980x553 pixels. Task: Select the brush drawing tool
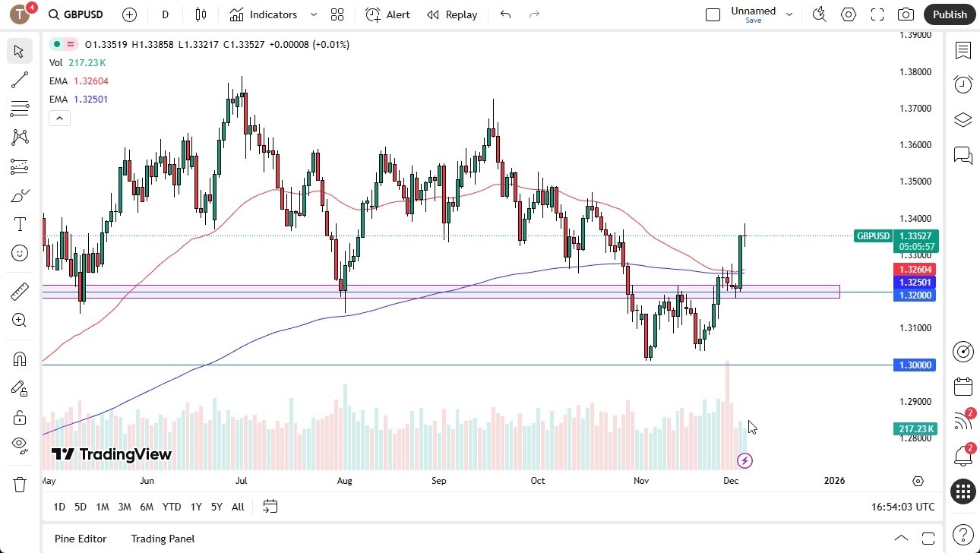coord(20,195)
